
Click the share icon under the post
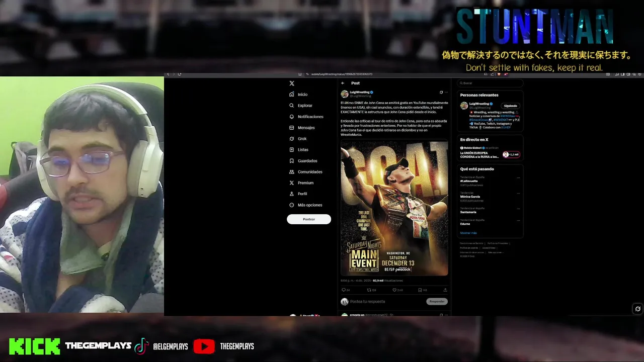click(x=445, y=290)
